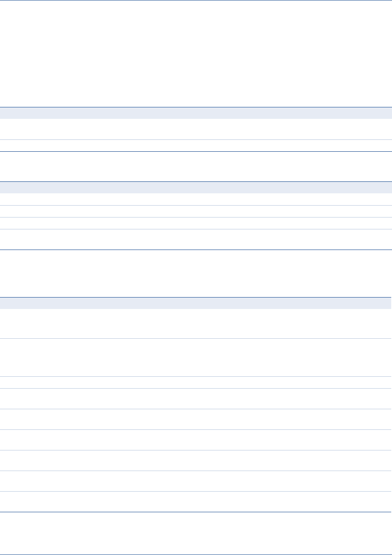Select the first body row of the bottom table
The width and height of the screenshot is (392, 555).
[196, 324]
